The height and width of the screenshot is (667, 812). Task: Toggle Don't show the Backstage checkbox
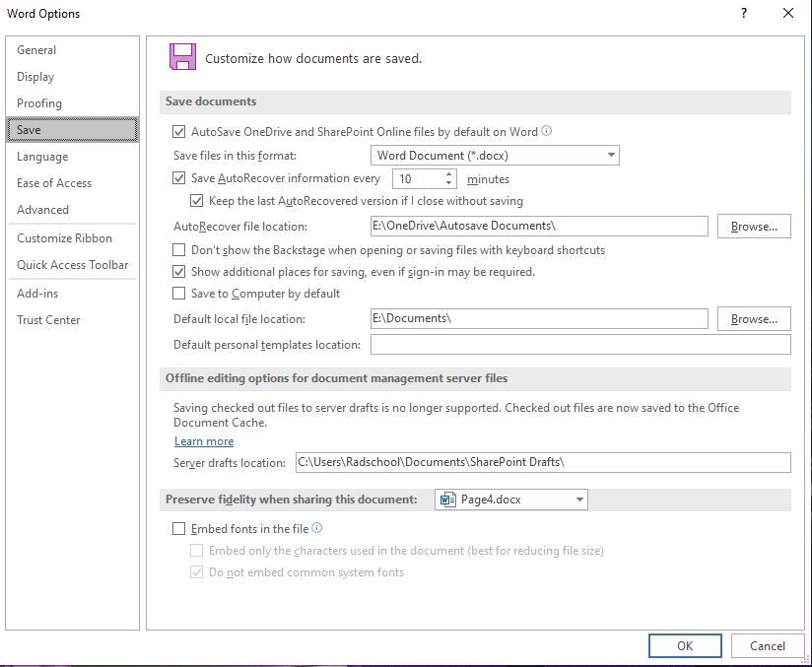pos(178,250)
